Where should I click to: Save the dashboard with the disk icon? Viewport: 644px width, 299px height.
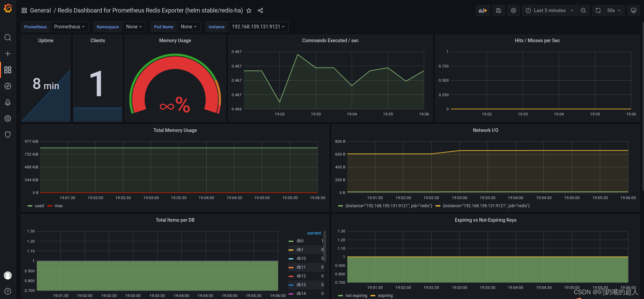pos(499,10)
